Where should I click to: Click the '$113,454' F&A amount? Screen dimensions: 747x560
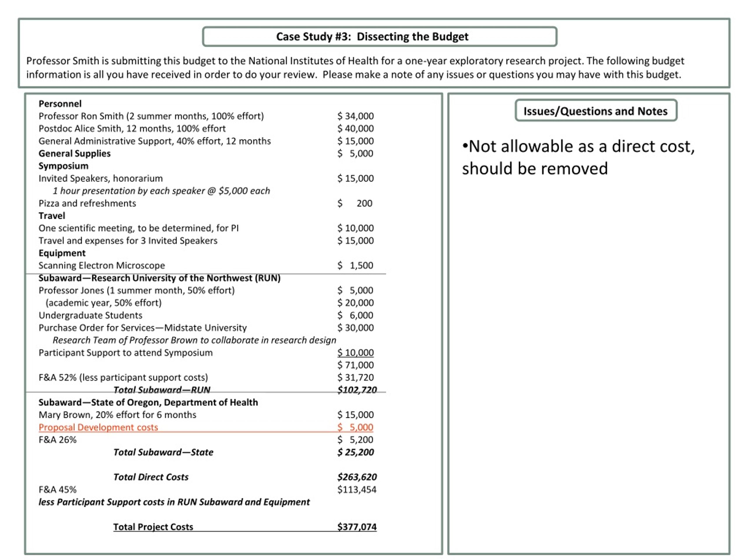point(357,490)
